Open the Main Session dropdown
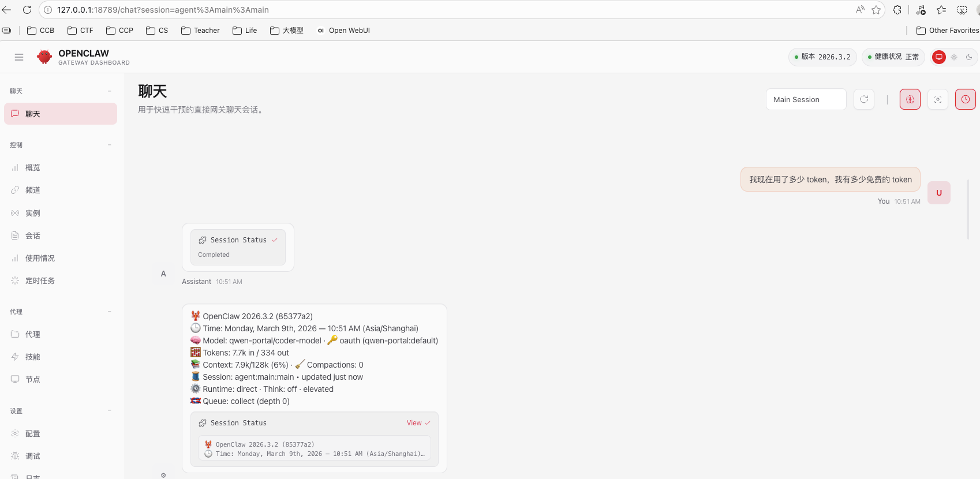980x479 pixels. point(806,99)
